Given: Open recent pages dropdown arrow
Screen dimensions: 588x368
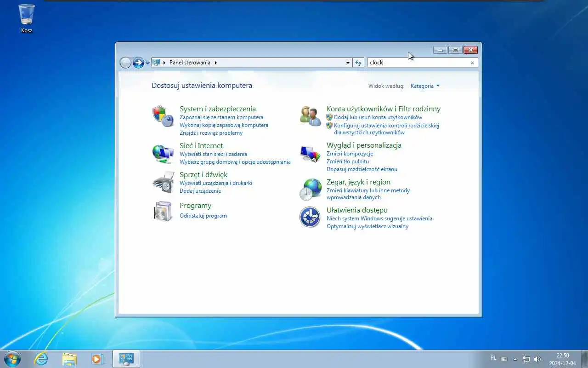Looking at the screenshot, I should (147, 63).
